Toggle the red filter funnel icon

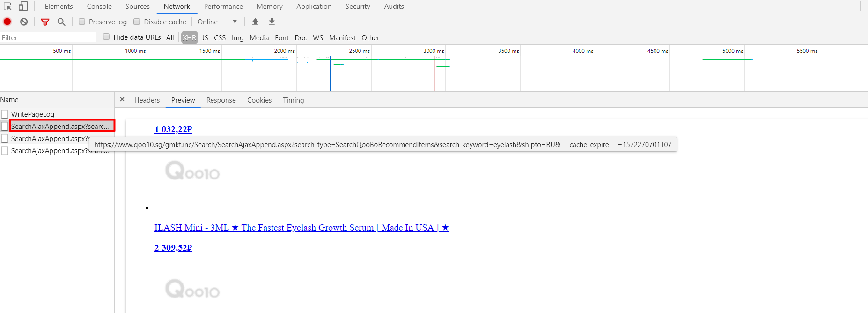point(45,22)
